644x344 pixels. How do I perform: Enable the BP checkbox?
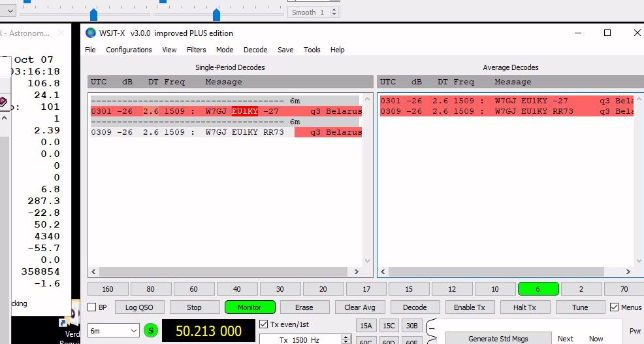(x=92, y=307)
